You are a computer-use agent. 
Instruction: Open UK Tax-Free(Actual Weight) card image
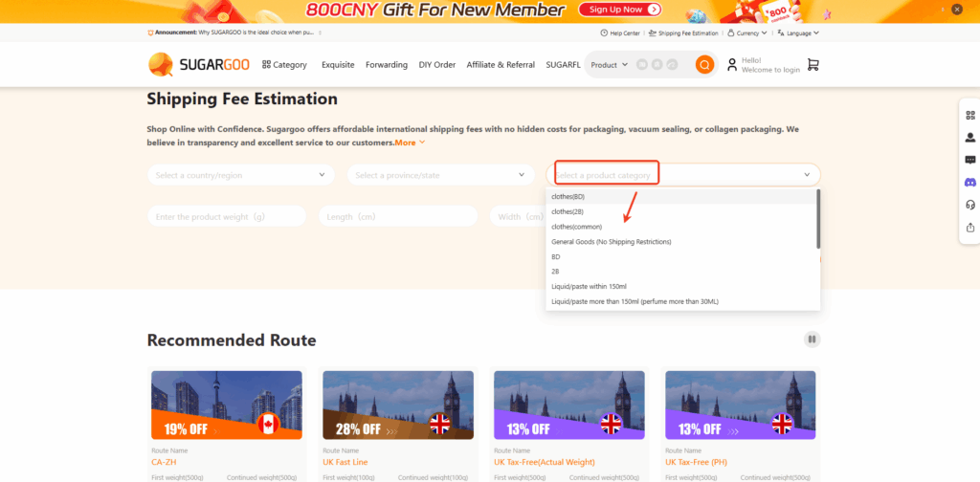pos(569,405)
